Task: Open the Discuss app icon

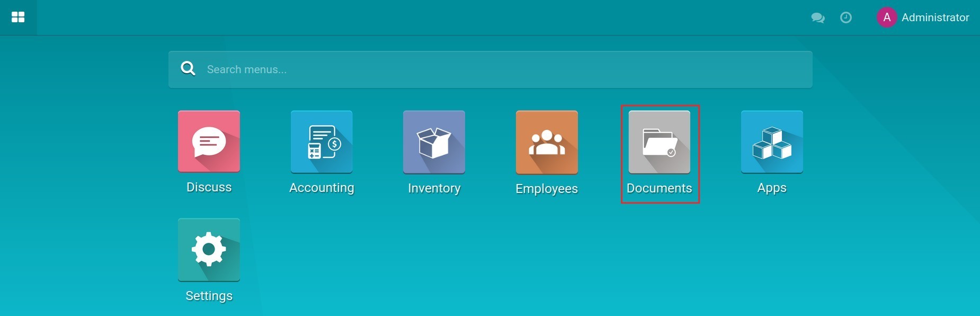Action: (x=209, y=142)
